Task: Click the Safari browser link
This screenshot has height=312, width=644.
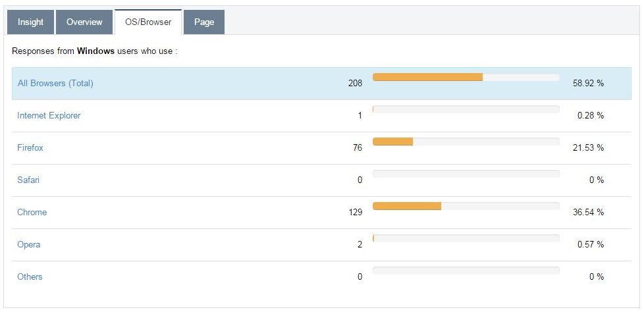Action: tap(28, 180)
